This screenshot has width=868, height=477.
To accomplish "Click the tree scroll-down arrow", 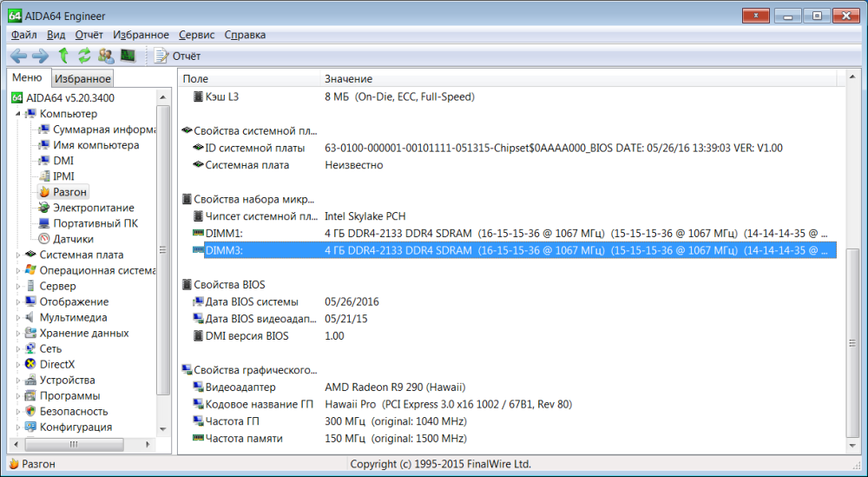I will (163, 429).
